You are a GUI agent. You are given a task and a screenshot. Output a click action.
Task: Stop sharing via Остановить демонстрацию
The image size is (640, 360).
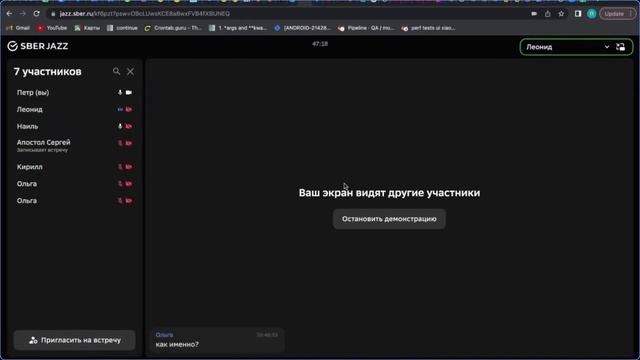[x=389, y=219]
